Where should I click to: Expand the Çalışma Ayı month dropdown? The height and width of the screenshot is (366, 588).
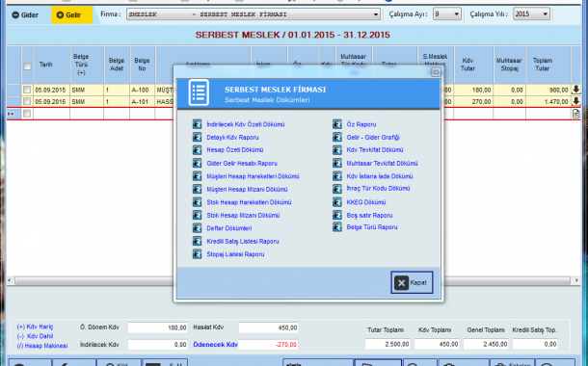point(446,14)
